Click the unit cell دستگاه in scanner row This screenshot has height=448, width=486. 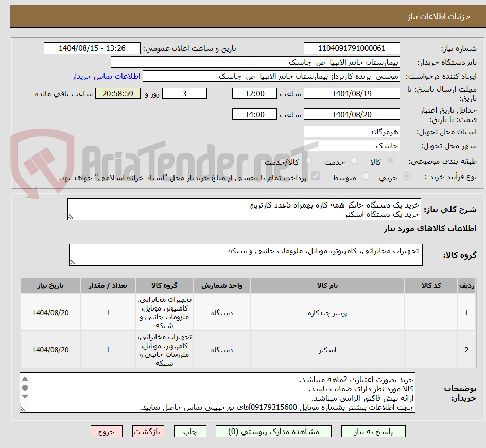pos(222,350)
